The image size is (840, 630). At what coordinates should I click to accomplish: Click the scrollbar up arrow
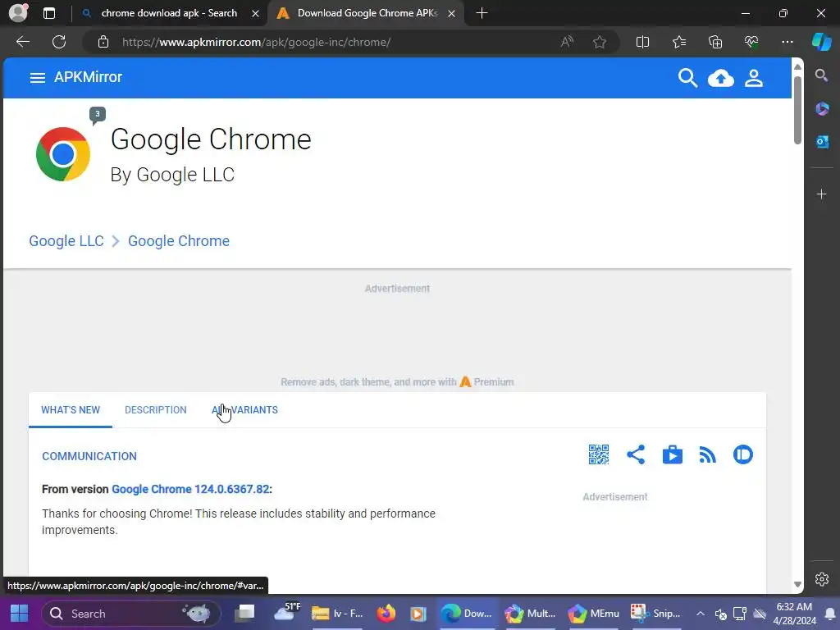[x=797, y=66]
